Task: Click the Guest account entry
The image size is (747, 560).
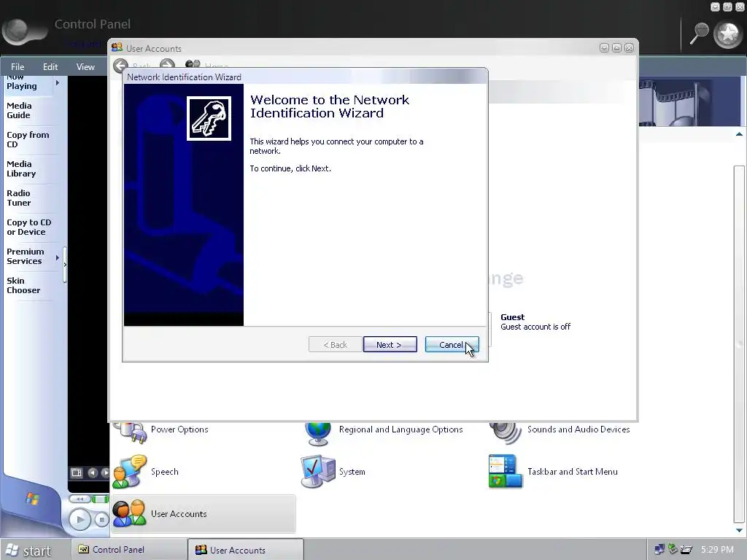Action: [x=535, y=322]
